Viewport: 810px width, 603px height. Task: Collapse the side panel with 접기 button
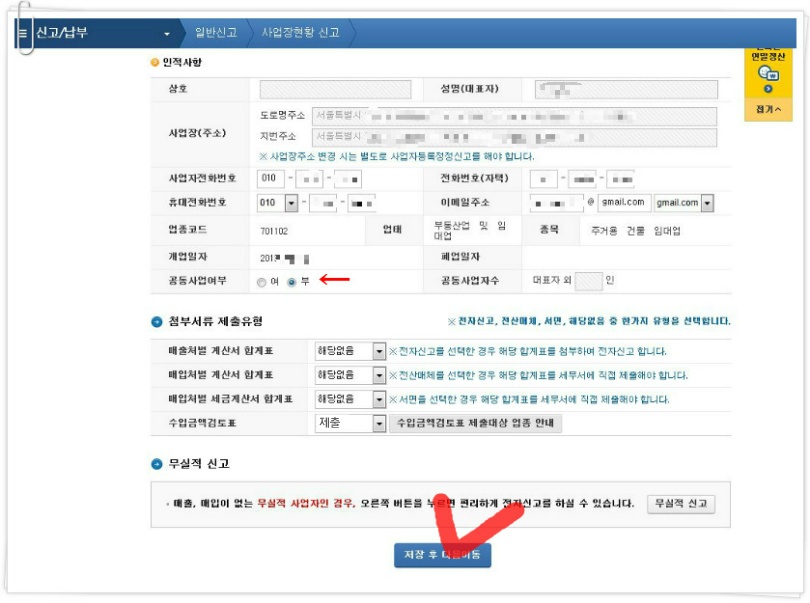(768, 110)
